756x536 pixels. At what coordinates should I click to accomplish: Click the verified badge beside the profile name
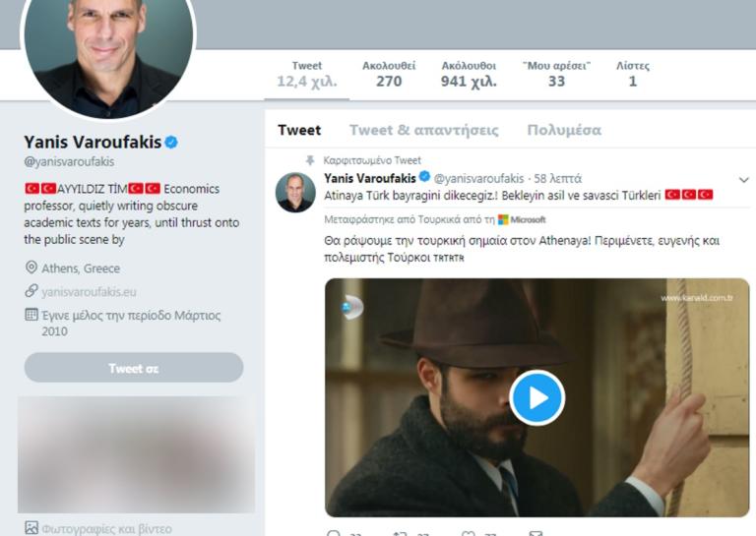click(x=171, y=143)
